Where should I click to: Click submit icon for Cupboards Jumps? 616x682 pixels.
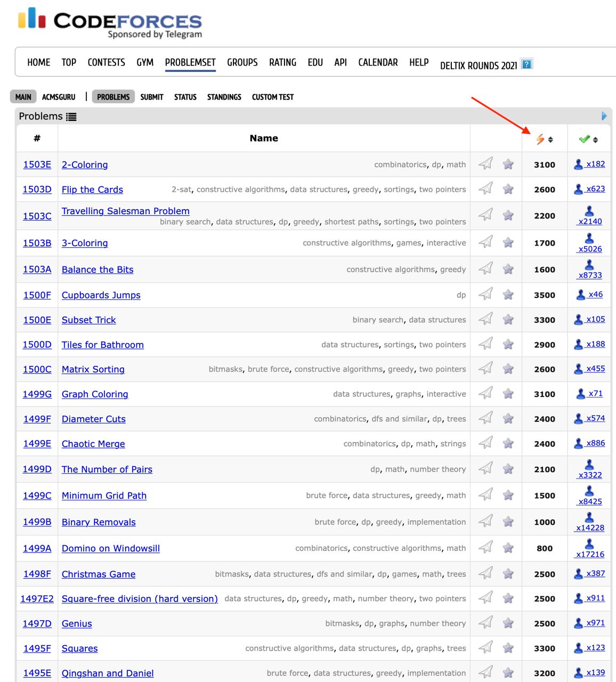pos(485,294)
